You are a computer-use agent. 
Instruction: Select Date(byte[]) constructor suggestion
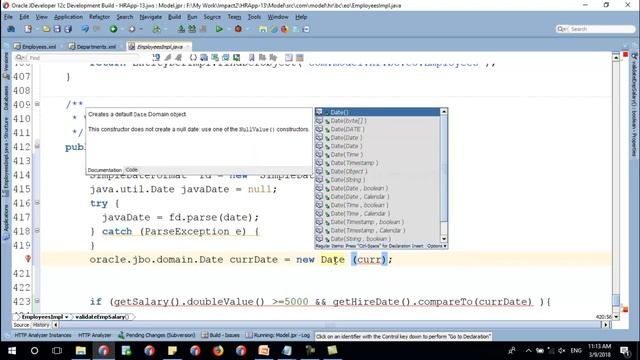tap(378, 121)
